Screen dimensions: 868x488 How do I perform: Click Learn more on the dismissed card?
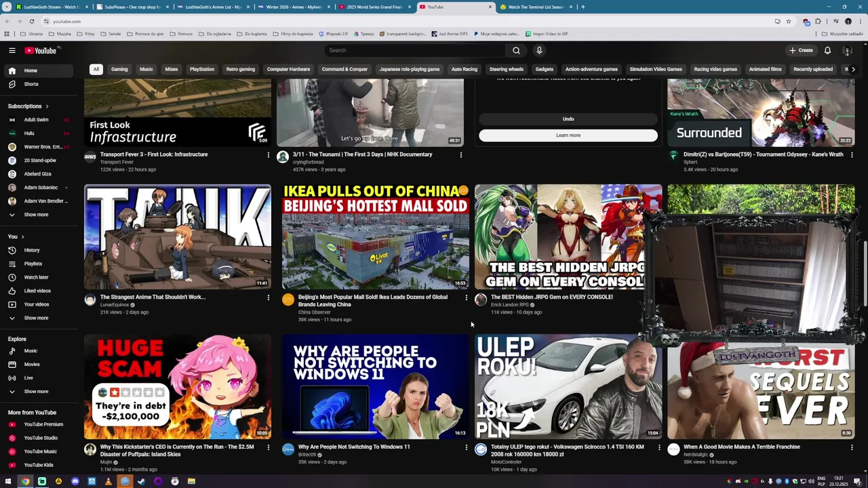tap(568, 136)
